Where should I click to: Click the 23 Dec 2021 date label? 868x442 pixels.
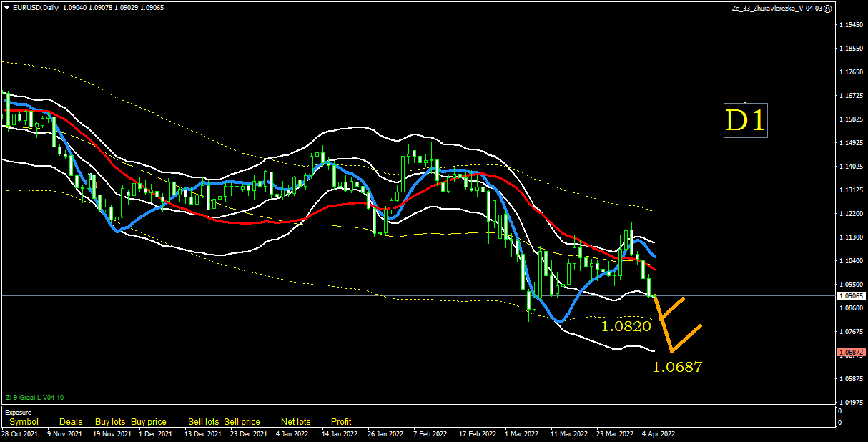point(247,434)
